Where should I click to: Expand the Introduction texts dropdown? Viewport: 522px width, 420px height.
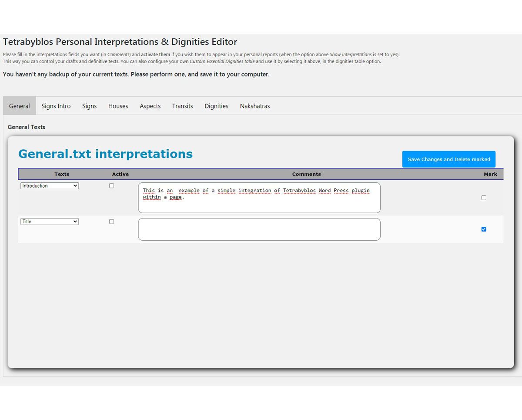coord(50,186)
